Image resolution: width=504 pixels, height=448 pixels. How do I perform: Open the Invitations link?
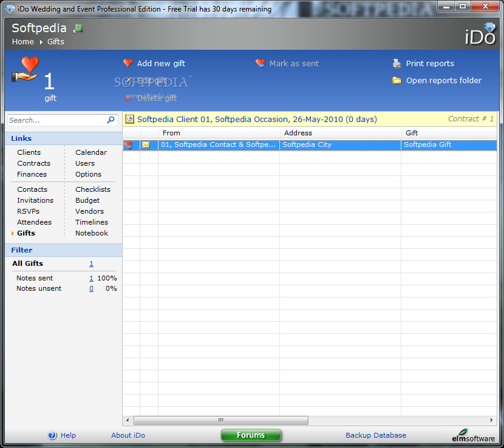(x=35, y=200)
